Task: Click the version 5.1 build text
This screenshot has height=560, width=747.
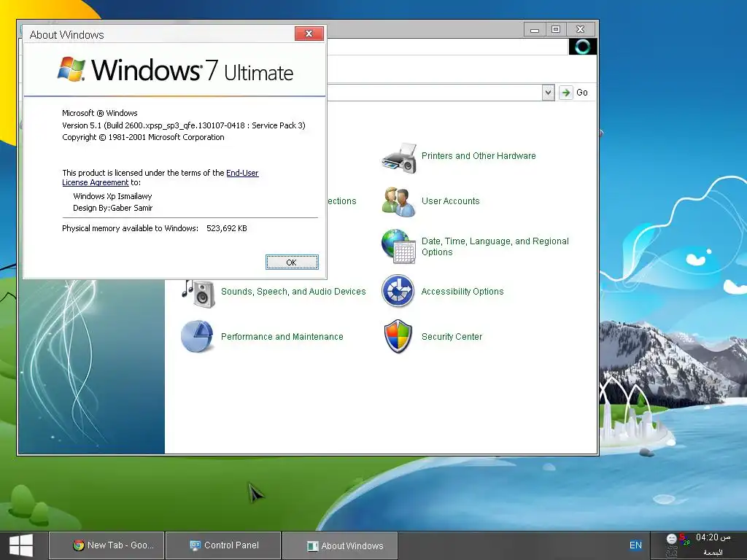Action: coord(183,125)
